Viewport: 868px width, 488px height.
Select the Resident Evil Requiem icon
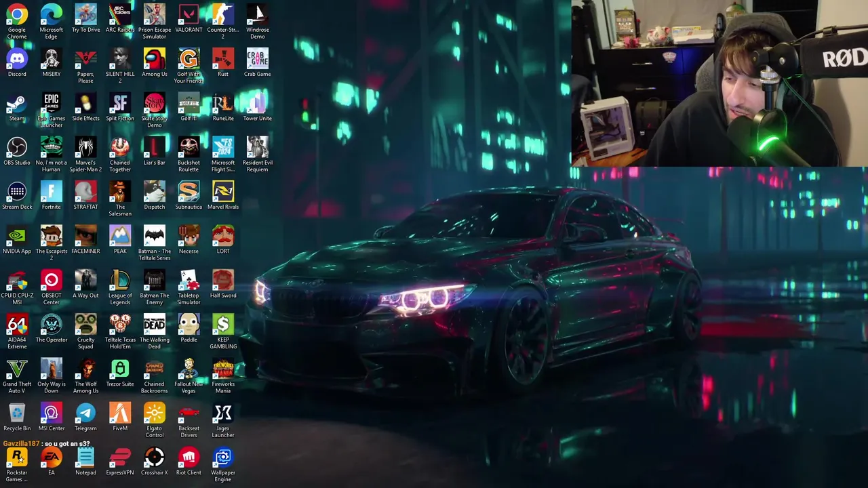click(x=257, y=147)
